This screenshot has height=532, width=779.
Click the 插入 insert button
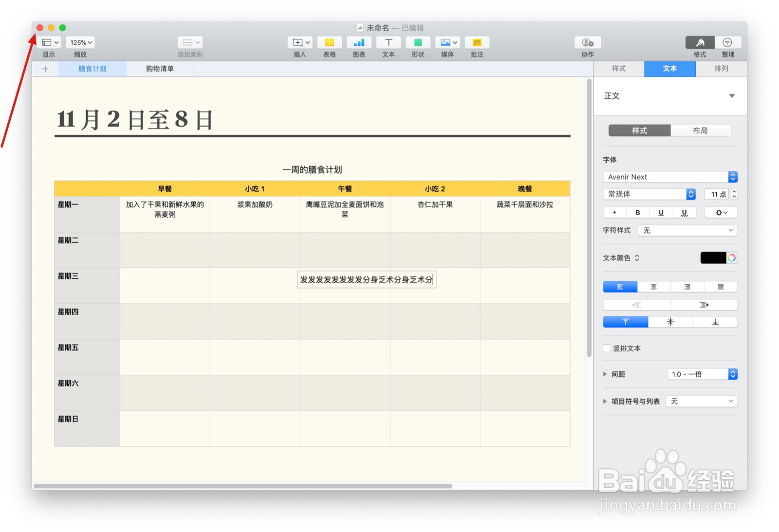pos(297,43)
